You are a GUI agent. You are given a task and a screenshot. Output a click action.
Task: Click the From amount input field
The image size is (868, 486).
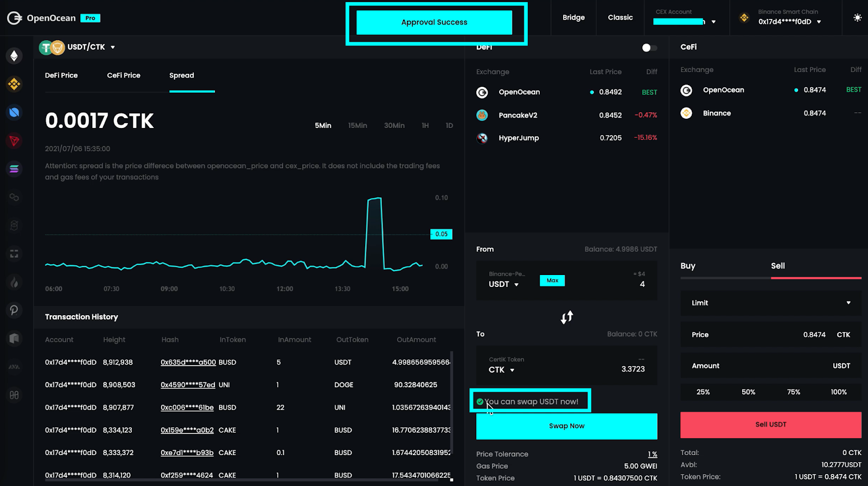tap(642, 284)
